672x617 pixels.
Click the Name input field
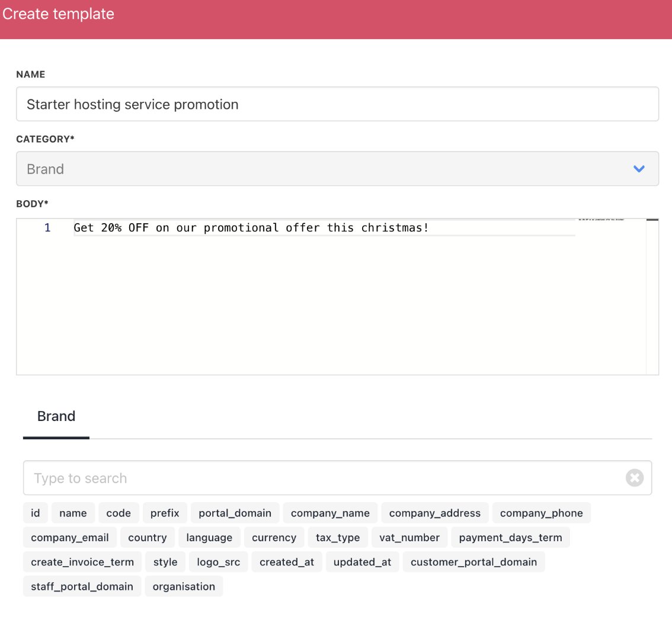pyautogui.click(x=337, y=104)
